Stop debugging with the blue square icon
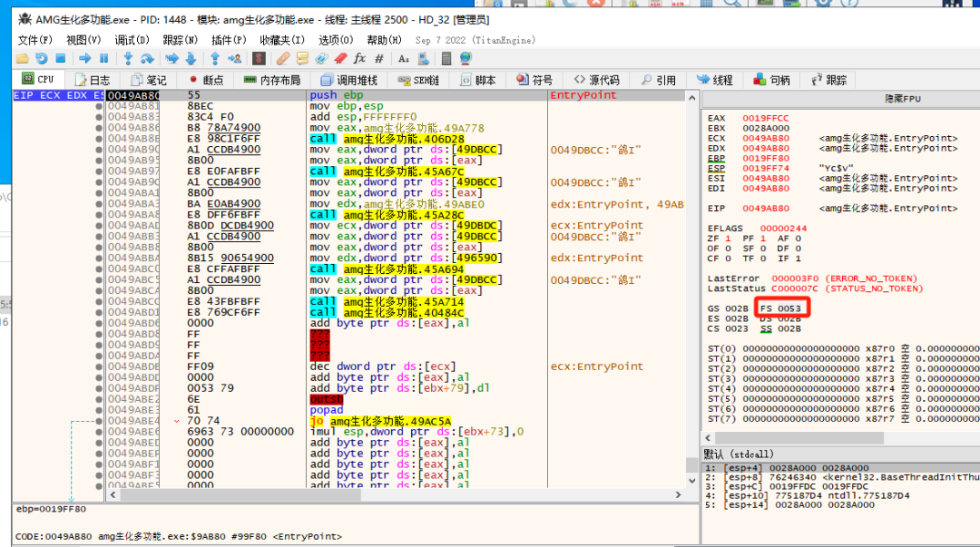This screenshot has height=547, width=980. (61, 58)
